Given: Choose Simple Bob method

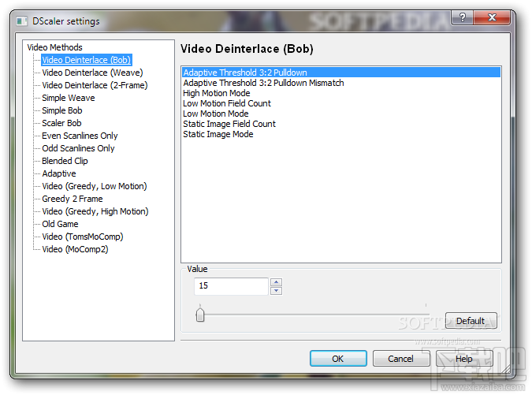Looking at the screenshot, I should click(x=62, y=110).
